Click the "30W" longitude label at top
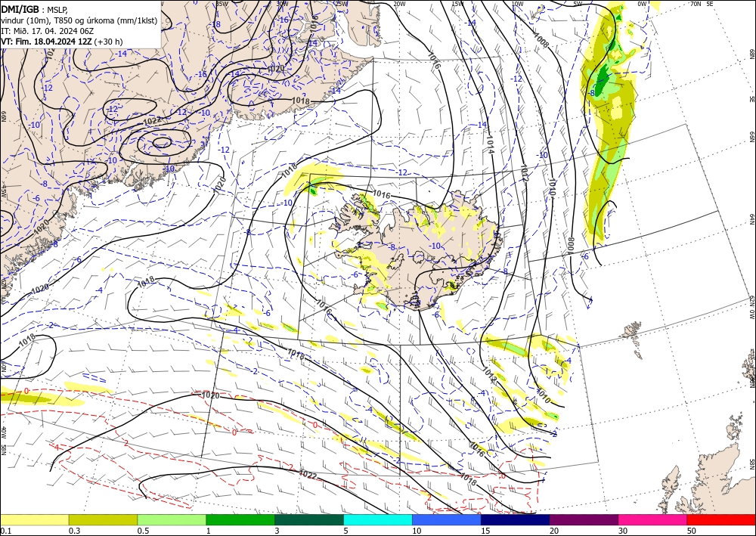 pos(282,4)
